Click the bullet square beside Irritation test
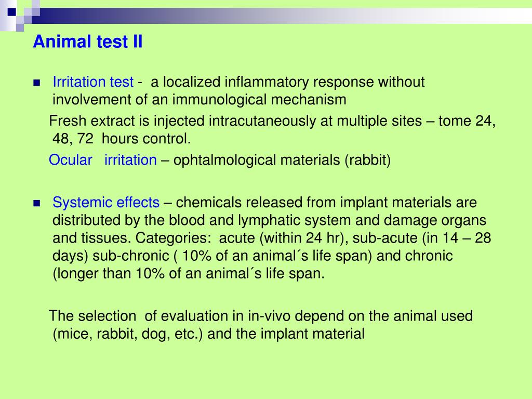Screen dimensions: 532x399 click(37, 83)
